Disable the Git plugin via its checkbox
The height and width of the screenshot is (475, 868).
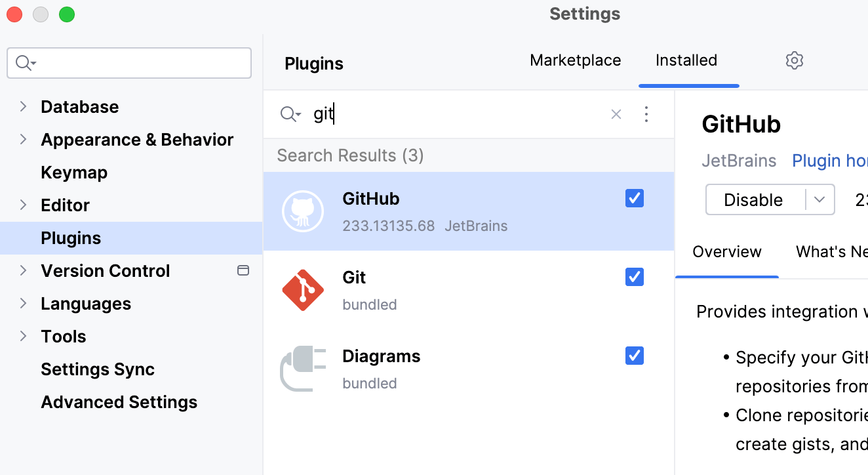[634, 276]
